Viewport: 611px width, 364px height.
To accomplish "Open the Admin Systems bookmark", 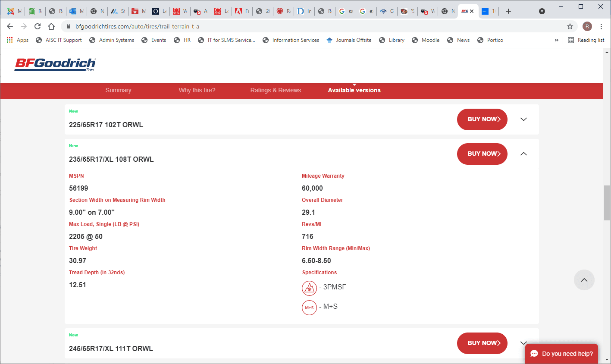I will (x=112, y=40).
